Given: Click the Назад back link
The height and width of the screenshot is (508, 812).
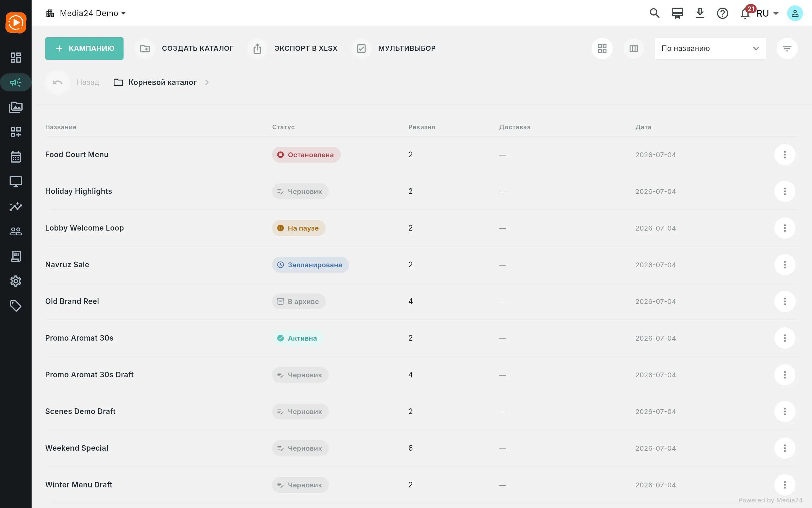Looking at the screenshot, I should pos(88,82).
